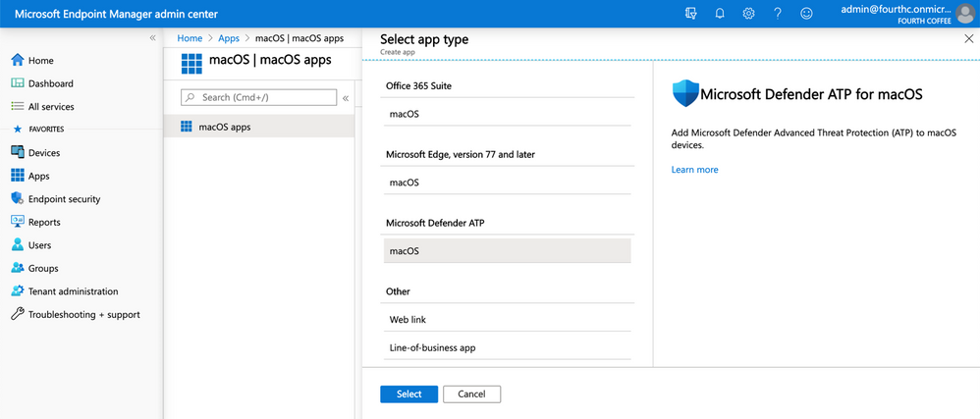
Task: Open the directory and subscription filter icon
Action: point(690,13)
